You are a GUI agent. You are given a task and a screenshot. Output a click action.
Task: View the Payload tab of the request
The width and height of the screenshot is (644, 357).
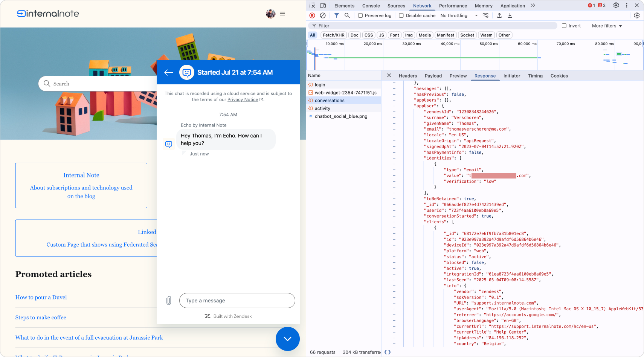click(x=433, y=76)
